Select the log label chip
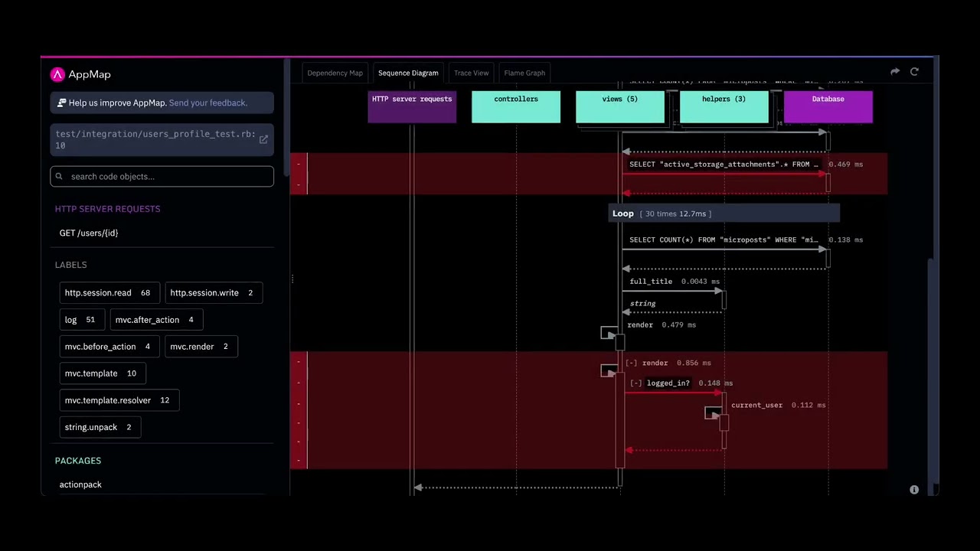980x551 pixels. coord(82,320)
